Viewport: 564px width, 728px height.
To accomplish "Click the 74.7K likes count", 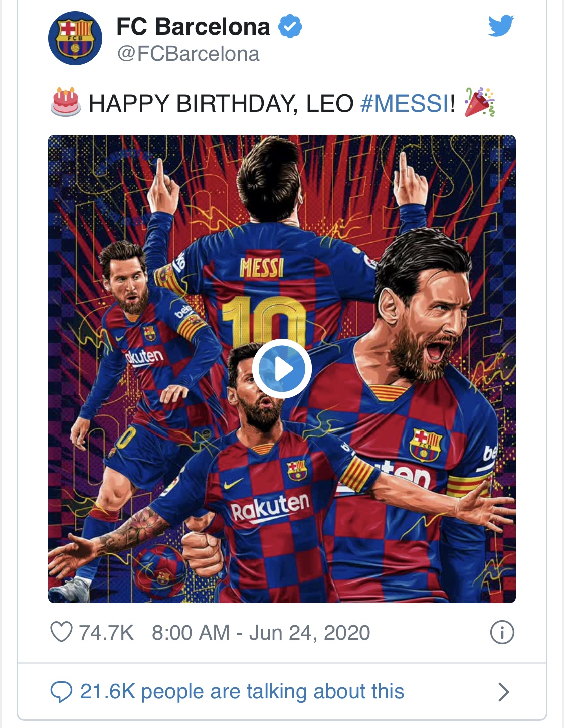I will [106, 632].
